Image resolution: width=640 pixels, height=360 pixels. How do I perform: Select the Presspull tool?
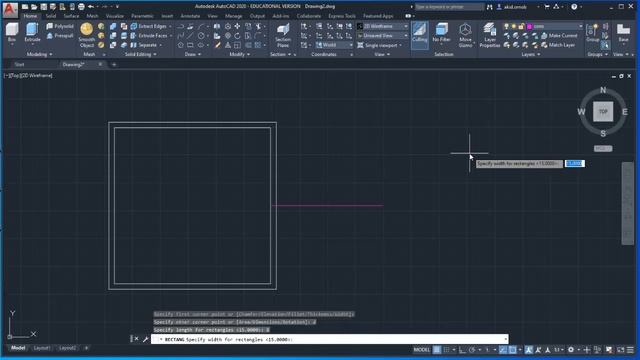[x=60, y=36]
